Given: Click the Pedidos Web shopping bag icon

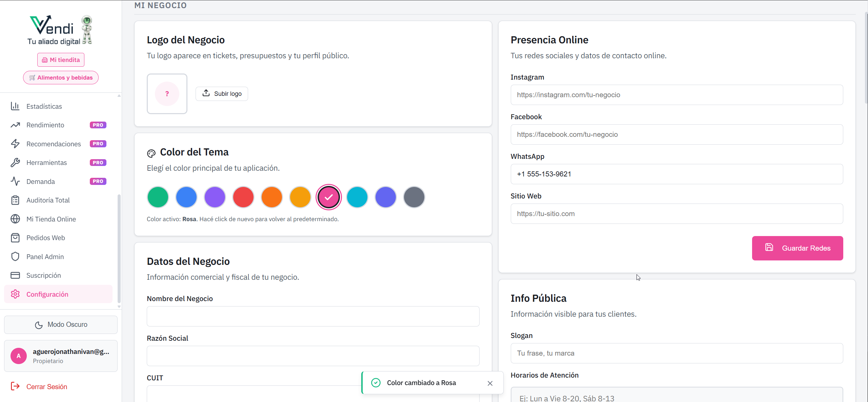Looking at the screenshot, I should coord(15,238).
